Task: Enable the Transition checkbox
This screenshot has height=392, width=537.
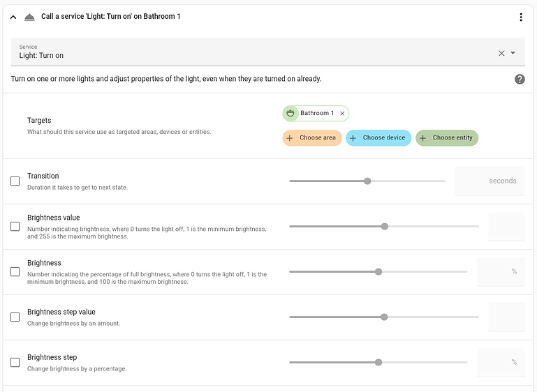Action: coord(15,181)
